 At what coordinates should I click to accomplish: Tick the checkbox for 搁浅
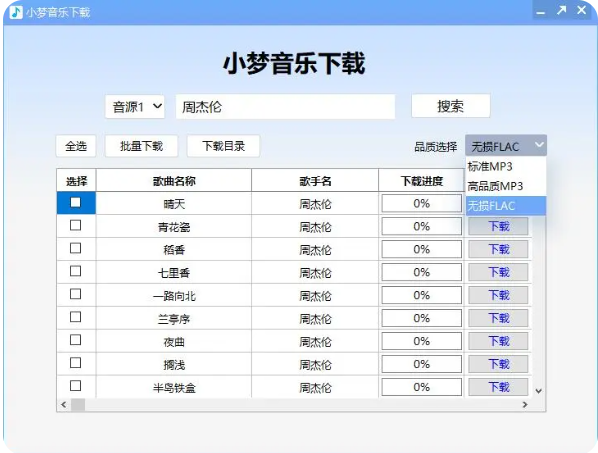[76, 362]
